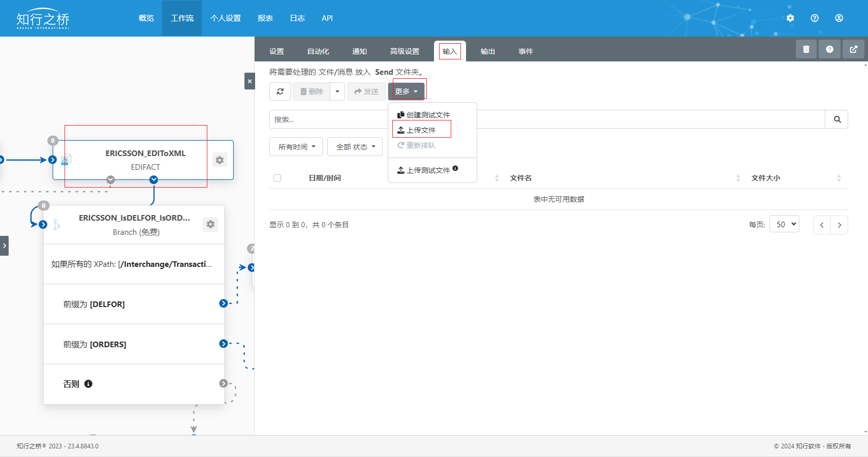Tick the select-all checkbox in table header
868x457 pixels.
tap(277, 178)
